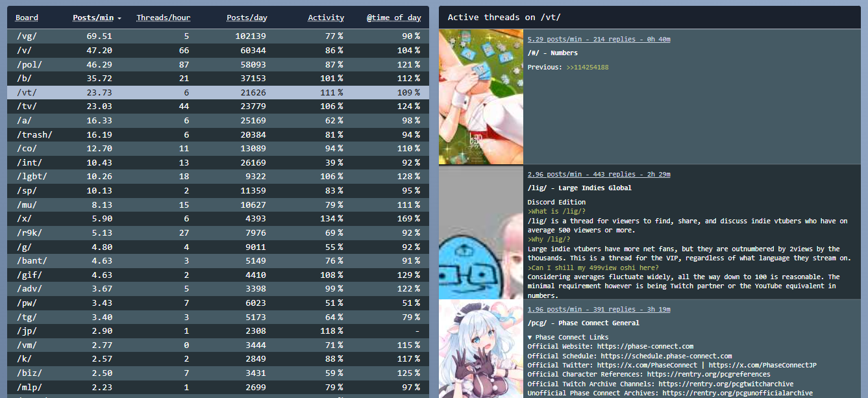Image resolution: width=868 pixels, height=398 pixels.
Task: Select the /mlp/ board row
Action: 218,388
